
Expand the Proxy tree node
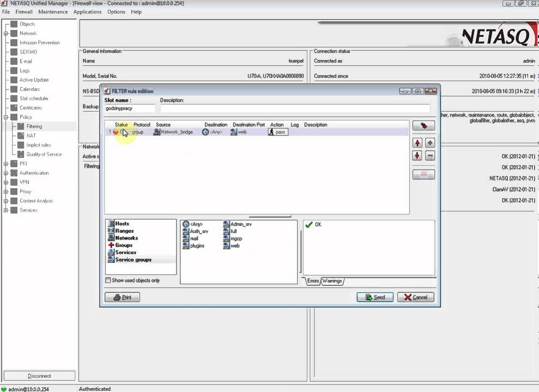[x=6, y=192]
